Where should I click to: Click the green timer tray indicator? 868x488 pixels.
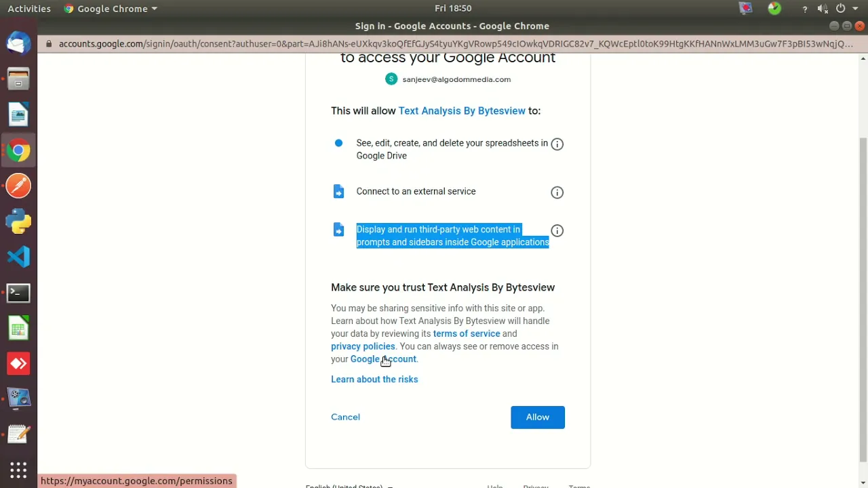point(774,8)
